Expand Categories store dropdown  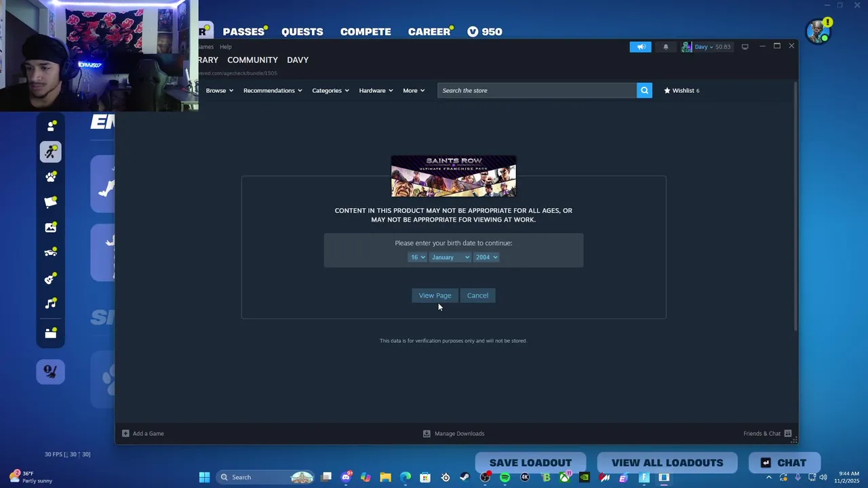(330, 90)
